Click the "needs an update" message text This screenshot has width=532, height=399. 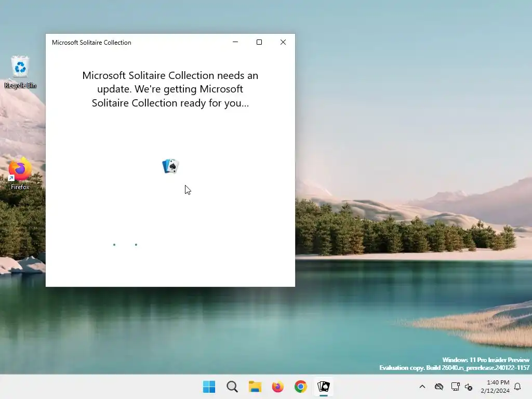[x=170, y=89]
